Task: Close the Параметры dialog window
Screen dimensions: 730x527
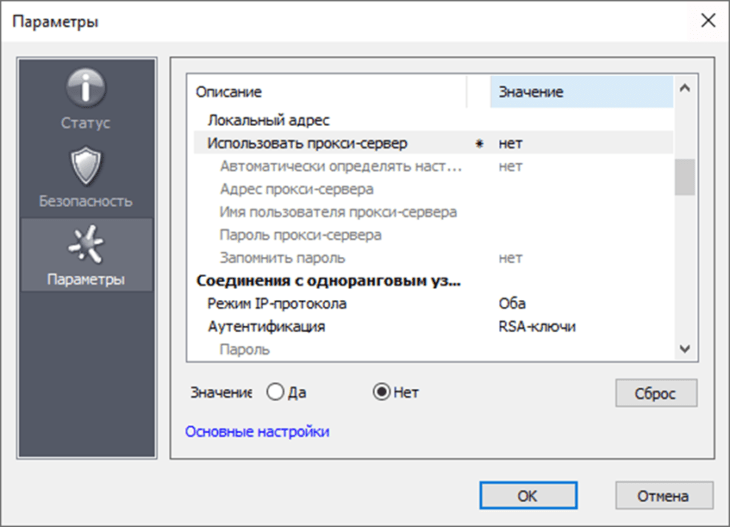Action: point(708,20)
